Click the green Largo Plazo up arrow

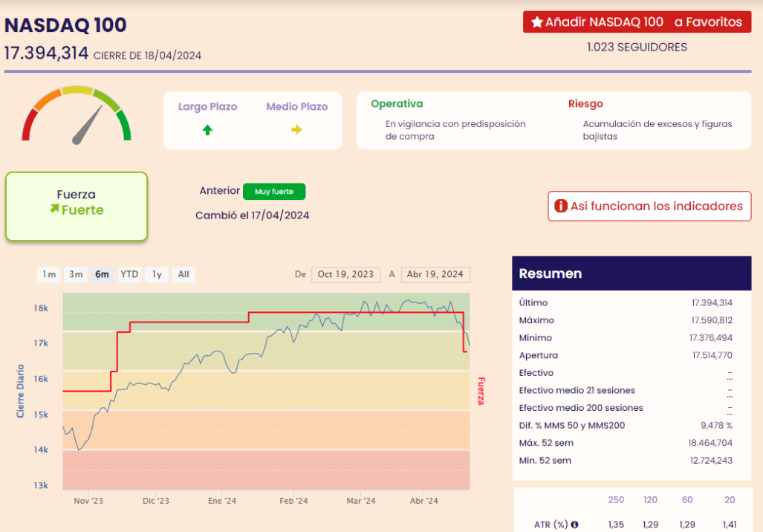(207, 130)
